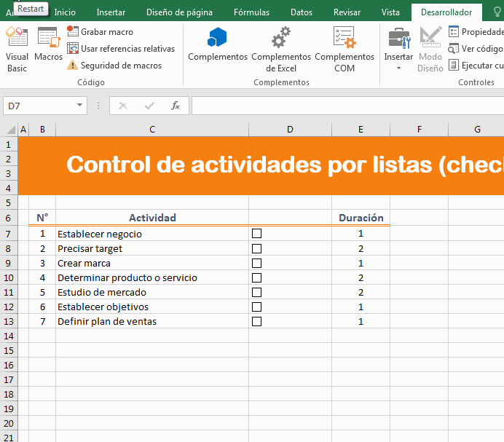Open the Datos tab
504x442 pixels.
click(x=302, y=12)
